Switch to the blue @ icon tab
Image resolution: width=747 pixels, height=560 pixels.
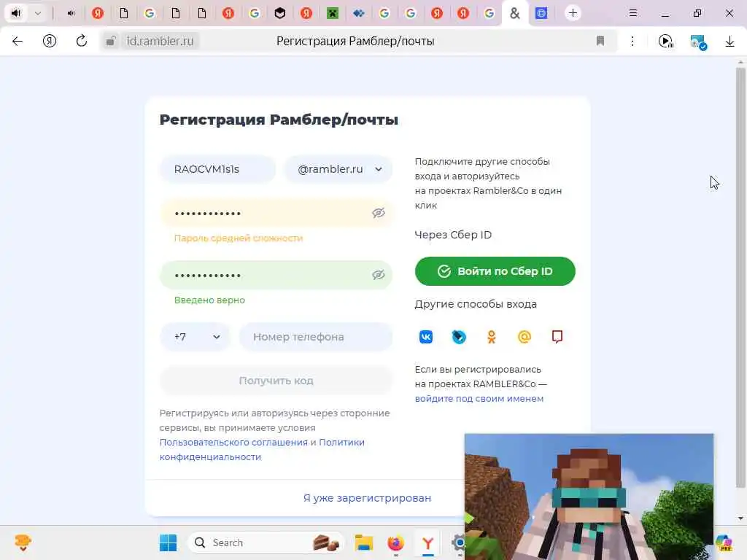541,13
